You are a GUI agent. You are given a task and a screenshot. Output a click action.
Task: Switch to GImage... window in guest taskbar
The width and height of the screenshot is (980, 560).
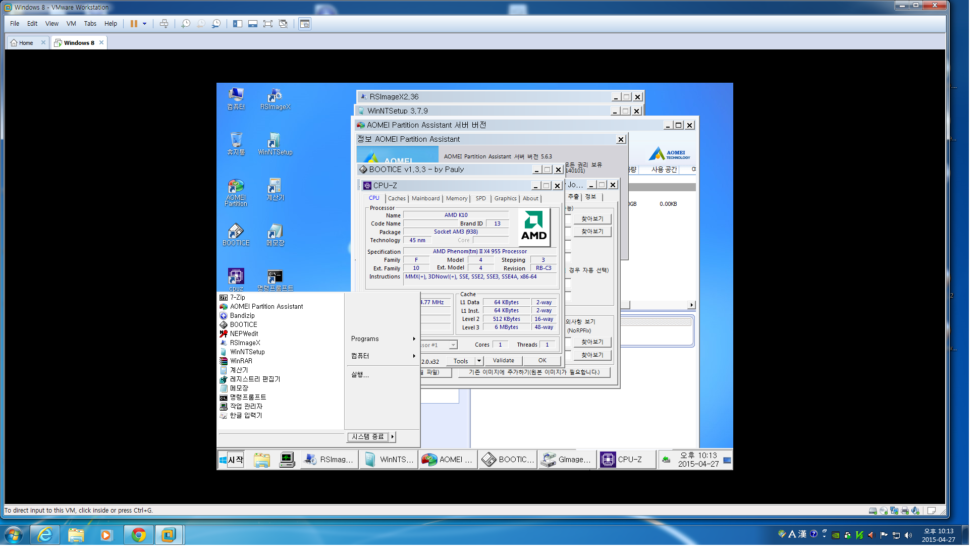click(x=567, y=460)
